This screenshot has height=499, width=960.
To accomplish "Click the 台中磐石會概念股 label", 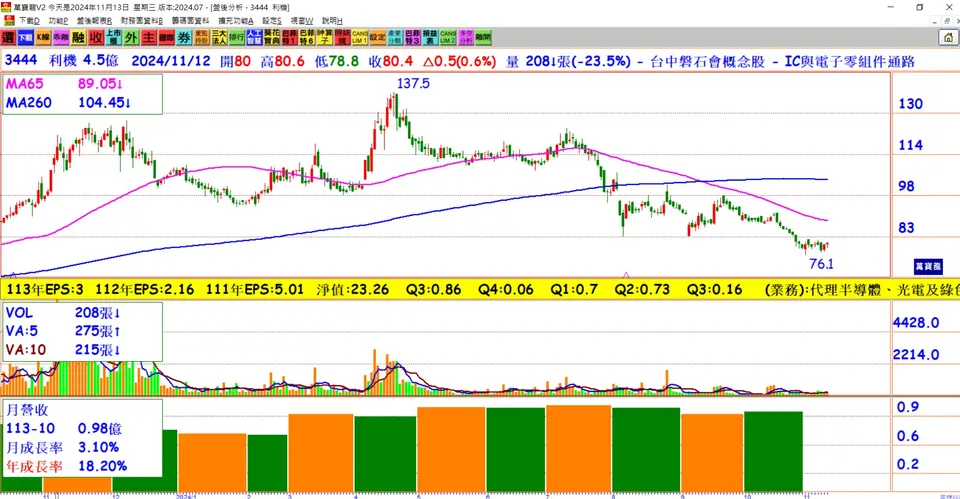I will [707, 61].
